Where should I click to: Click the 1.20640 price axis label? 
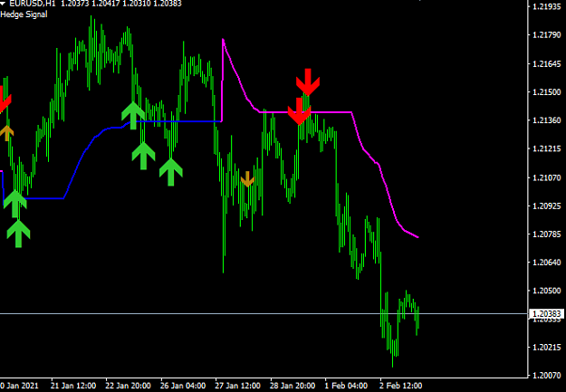pyautogui.click(x=547, y=263)
